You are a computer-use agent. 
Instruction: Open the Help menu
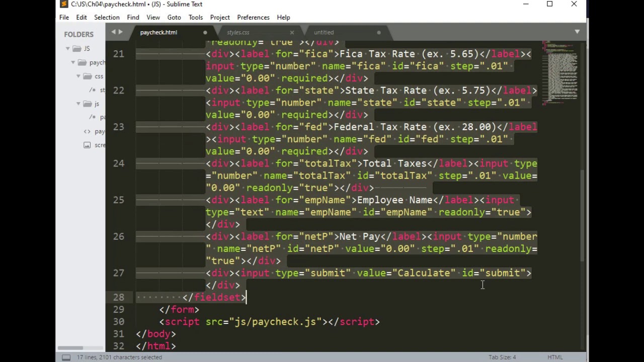283,17
